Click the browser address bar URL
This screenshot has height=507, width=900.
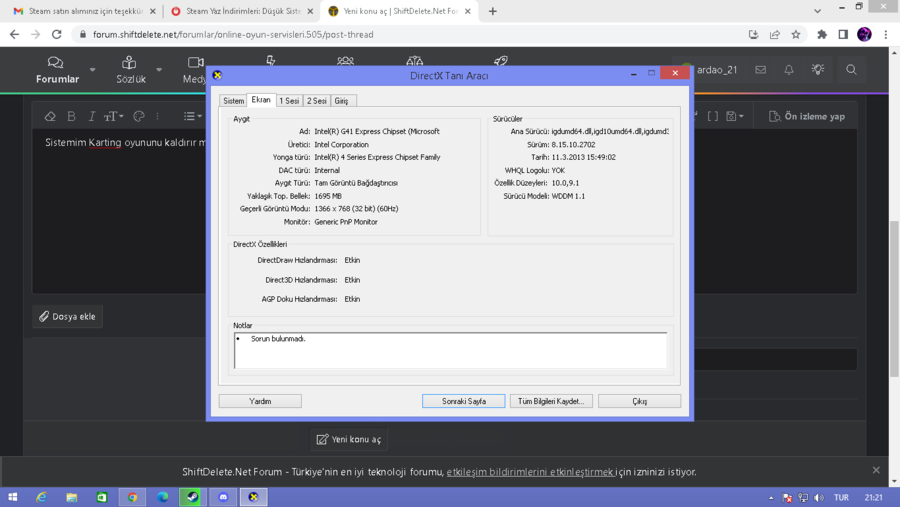pyautogui.click(x=233, y=34)
